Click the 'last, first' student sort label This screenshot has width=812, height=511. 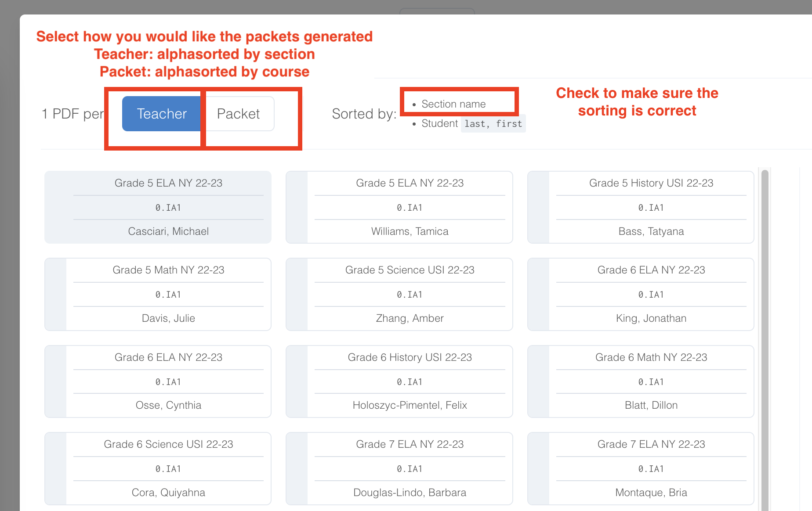tap(493, 124)
